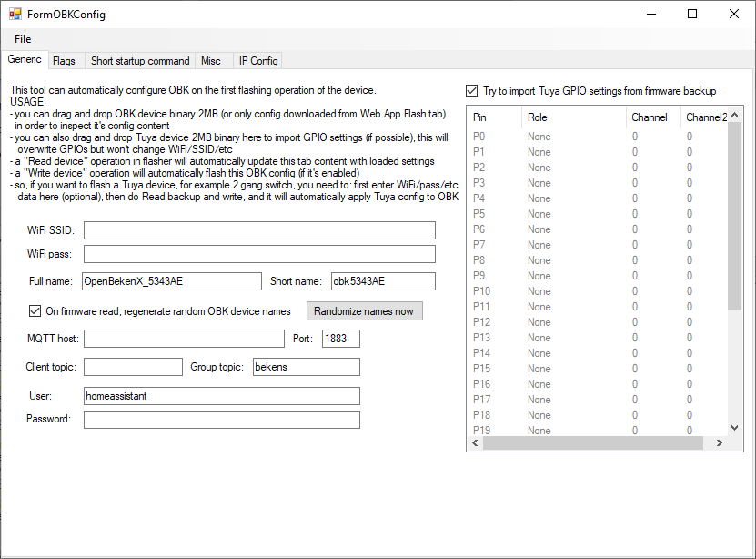The width and height of the screenshot is (756, 559).
Task: Uncheck Try to import Tuya GPIO settings
Action: [x=471, y=91]
